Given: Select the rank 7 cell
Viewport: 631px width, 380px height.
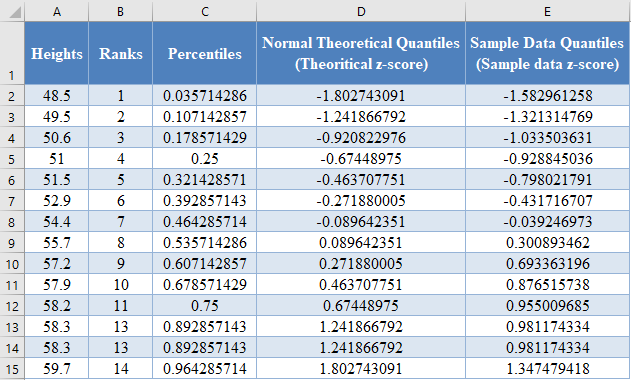Looking at the screenshot, I should click(121, 222).
